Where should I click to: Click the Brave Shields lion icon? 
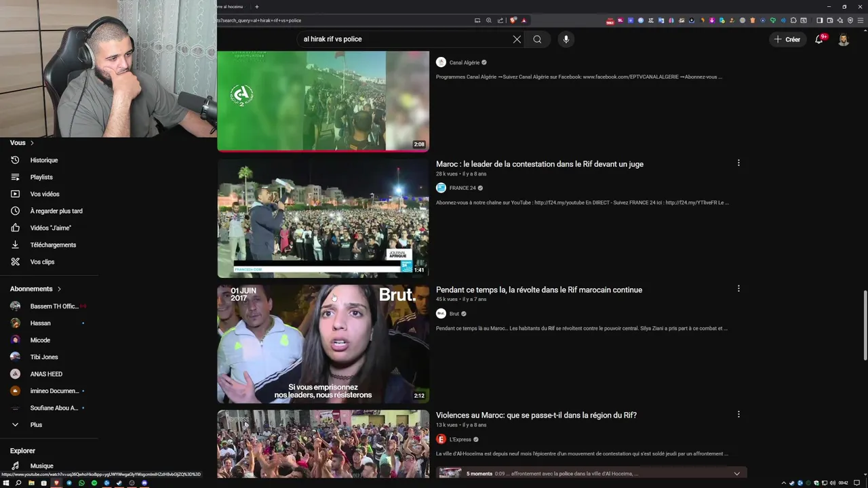coord(513,20)
